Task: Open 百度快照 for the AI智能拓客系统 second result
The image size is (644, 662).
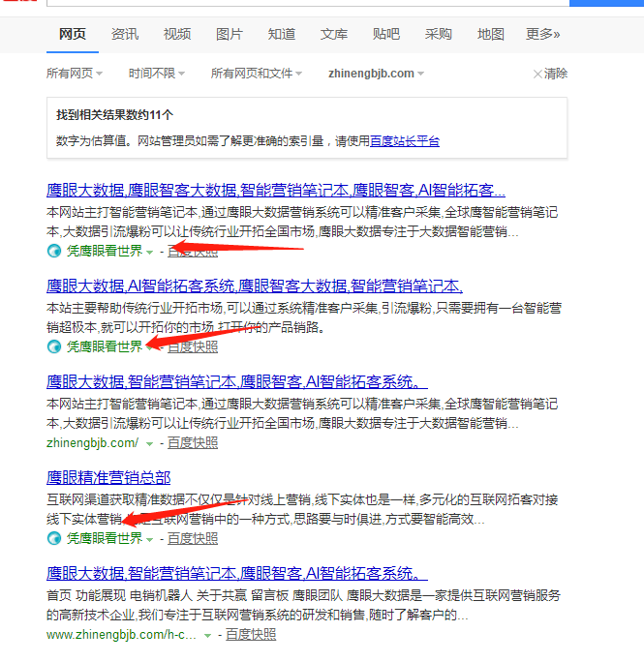Action: [193, 346]
